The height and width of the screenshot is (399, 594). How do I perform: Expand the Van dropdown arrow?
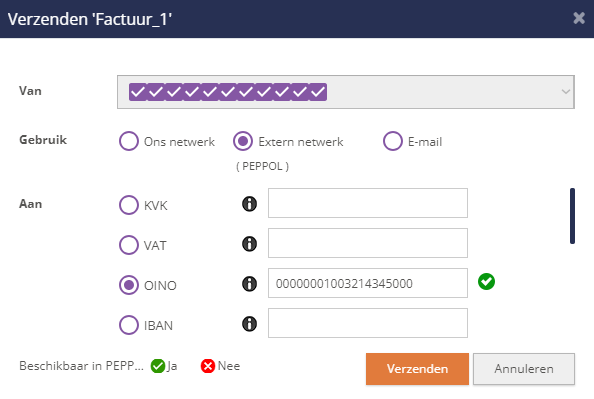(x=566, y=92)
